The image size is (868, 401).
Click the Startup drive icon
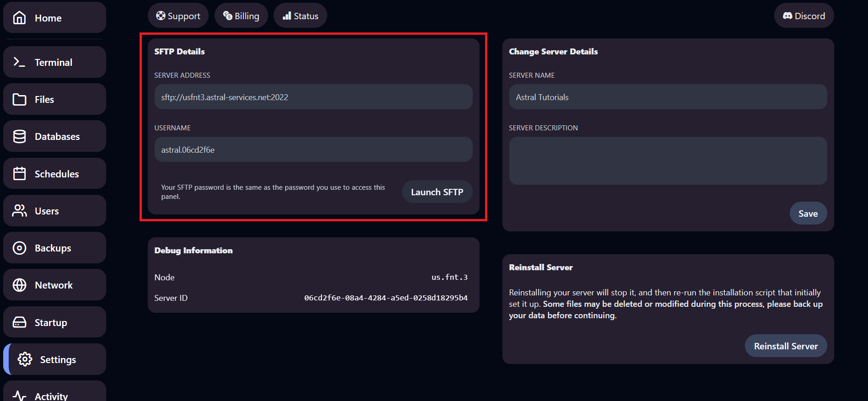(x=19, y=322)
